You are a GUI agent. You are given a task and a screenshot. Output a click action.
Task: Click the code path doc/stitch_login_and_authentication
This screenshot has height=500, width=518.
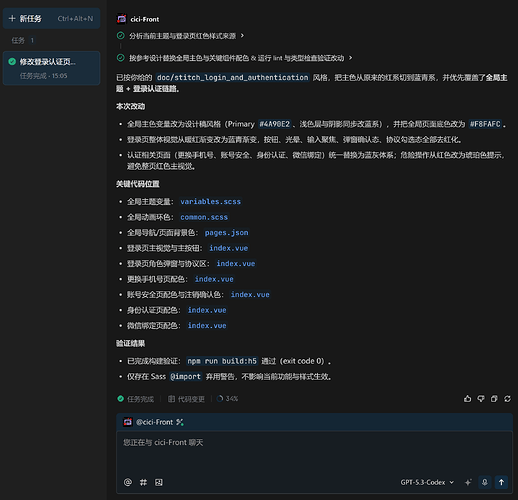tap(233, 77)
